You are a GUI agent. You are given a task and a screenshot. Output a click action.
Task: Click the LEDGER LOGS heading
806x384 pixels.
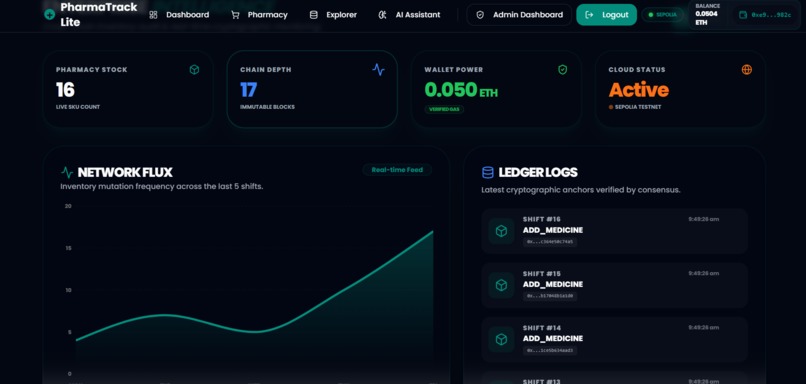coord(538,172)
